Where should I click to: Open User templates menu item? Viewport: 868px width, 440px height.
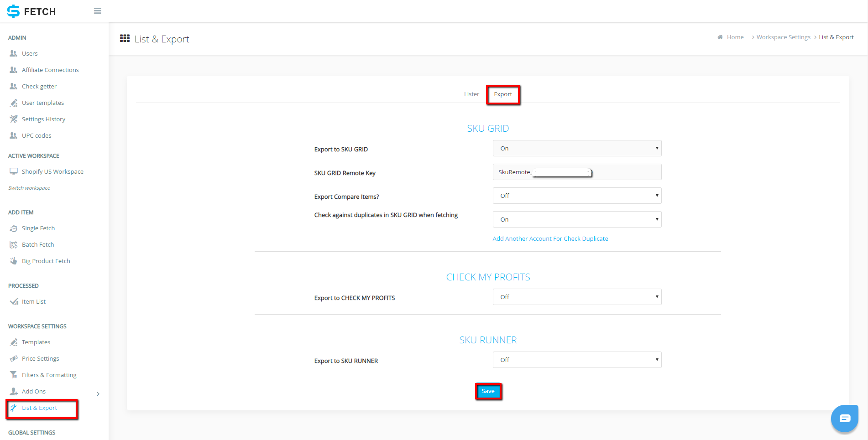coord(43,103)
